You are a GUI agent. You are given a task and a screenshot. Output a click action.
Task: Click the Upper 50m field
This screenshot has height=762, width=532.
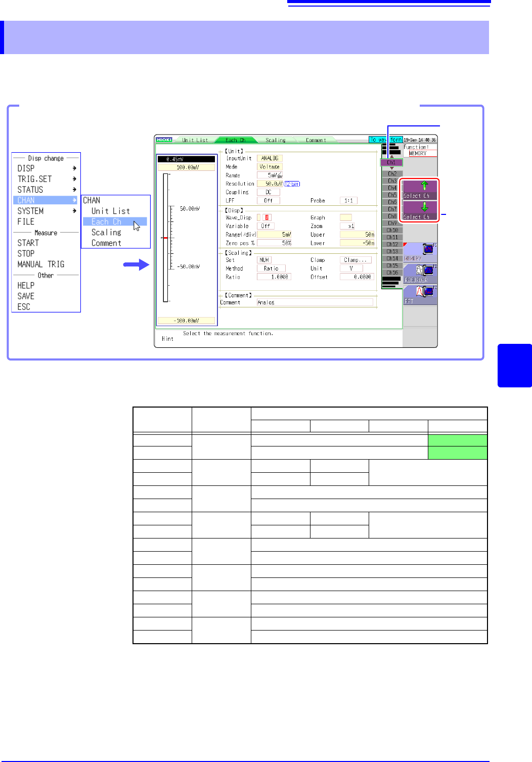tap(357, 235)
